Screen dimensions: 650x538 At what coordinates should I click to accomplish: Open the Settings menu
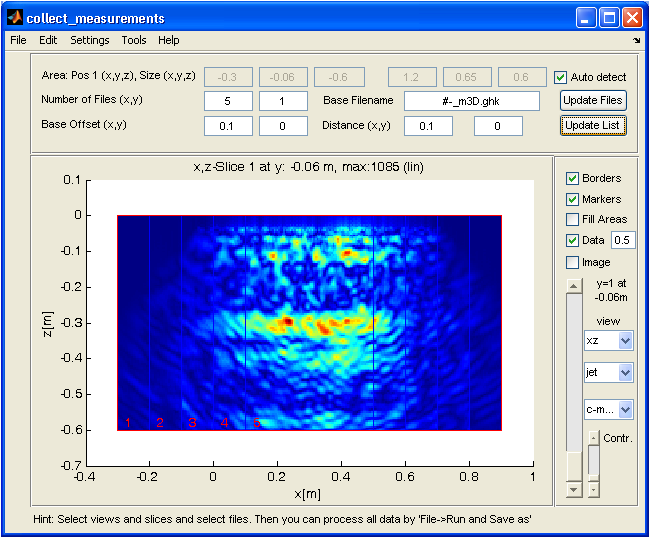(x=90, y=40)
